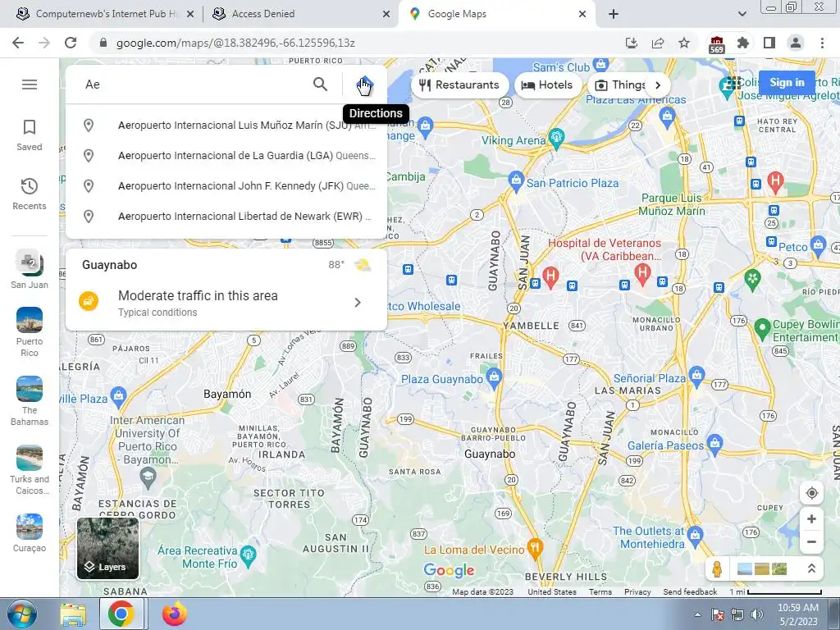Reload the current page
This screenshot has width=840, height=630.
pyautogui.click(x=71, y=43)
